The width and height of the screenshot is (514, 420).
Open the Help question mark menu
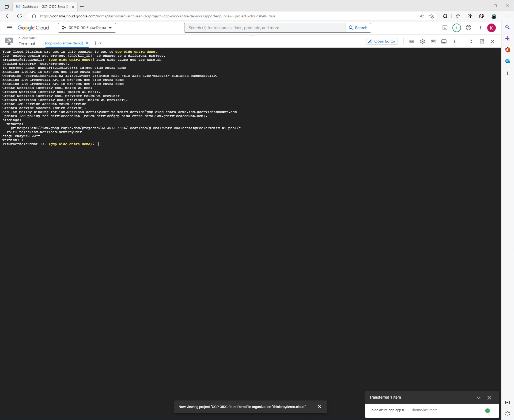468,28
